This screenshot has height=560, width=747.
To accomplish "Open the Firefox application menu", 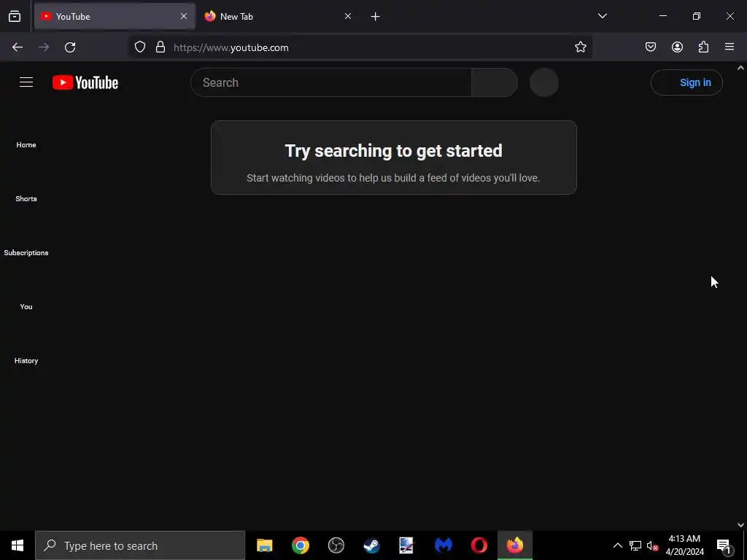I will 729,47.
